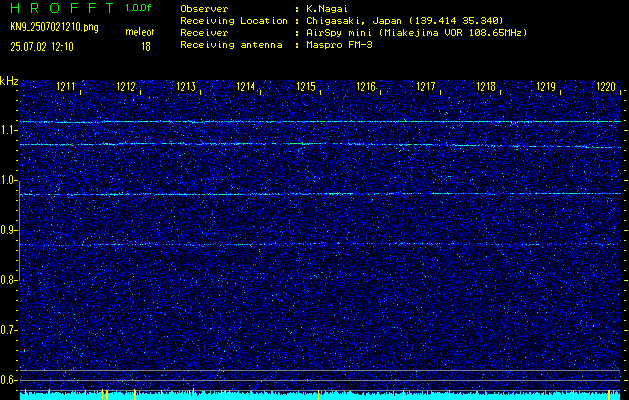Click the 1219 time axis label
This screenshot has width=629, height=400.
pos(546,87)
